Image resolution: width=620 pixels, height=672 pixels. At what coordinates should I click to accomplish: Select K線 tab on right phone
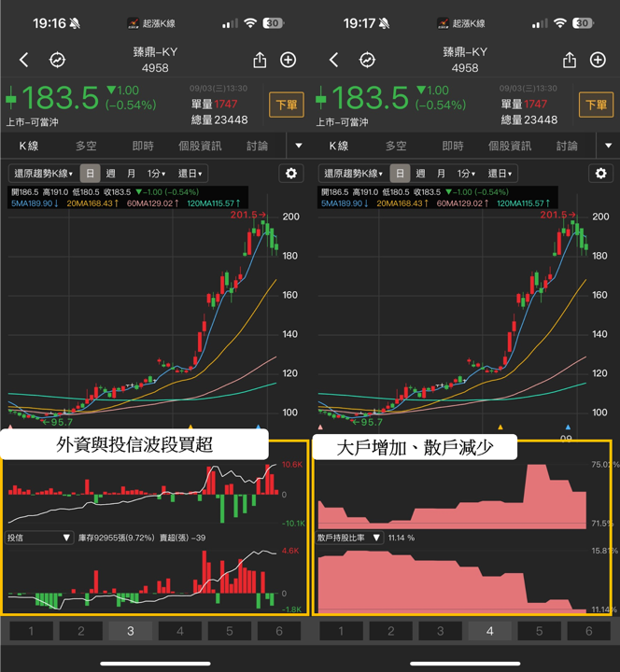[x=339, y=147]
